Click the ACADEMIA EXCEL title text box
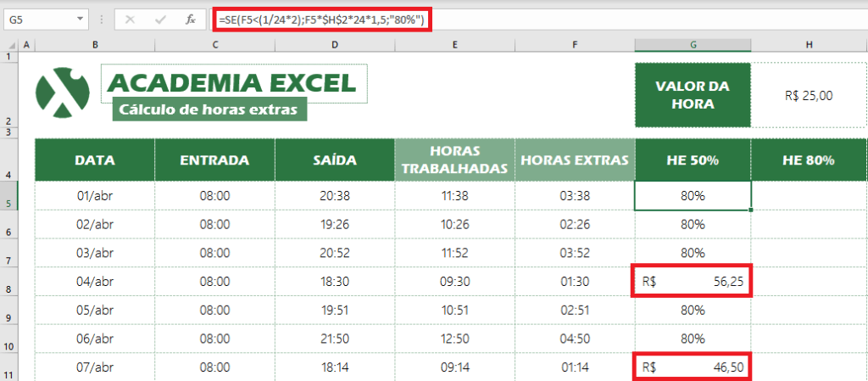 pos(234,83)
